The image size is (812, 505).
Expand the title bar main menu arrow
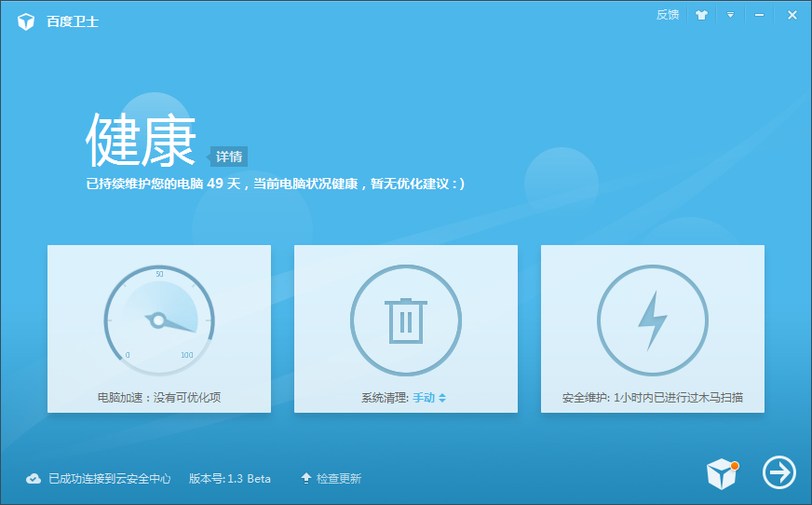pos(731,15)
